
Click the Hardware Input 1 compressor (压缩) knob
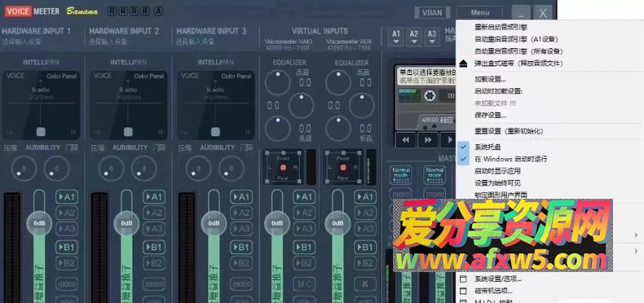24,169
